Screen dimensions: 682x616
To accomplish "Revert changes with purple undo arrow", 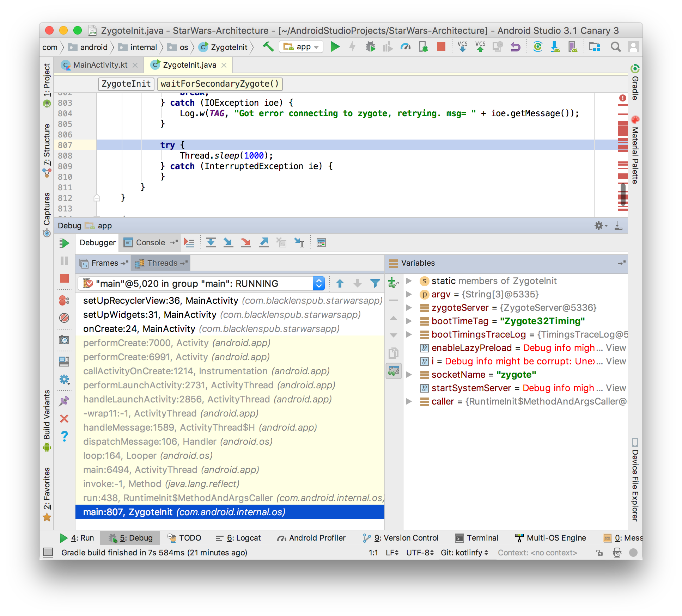I will coord(516,47).
